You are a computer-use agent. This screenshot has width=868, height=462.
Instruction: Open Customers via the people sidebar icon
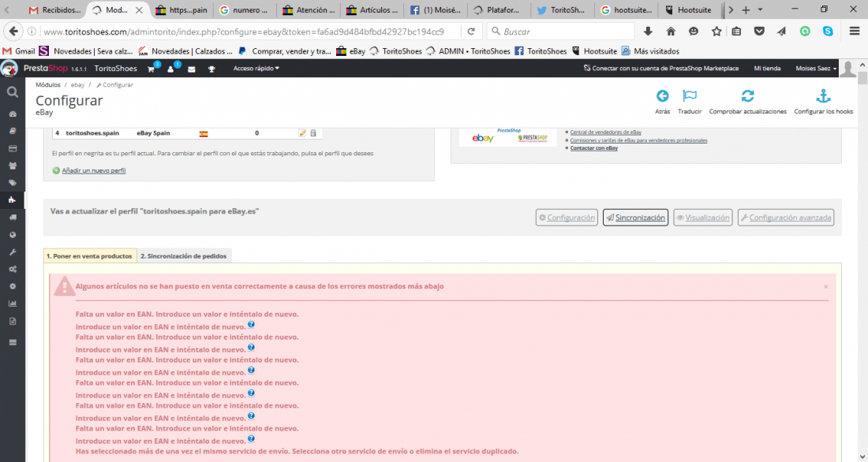pyautogui.click(x=12, y=166)
